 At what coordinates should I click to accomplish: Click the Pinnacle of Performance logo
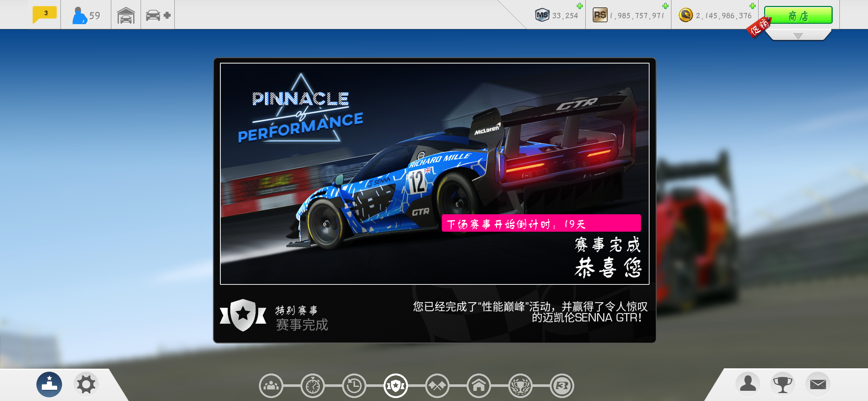300,108
